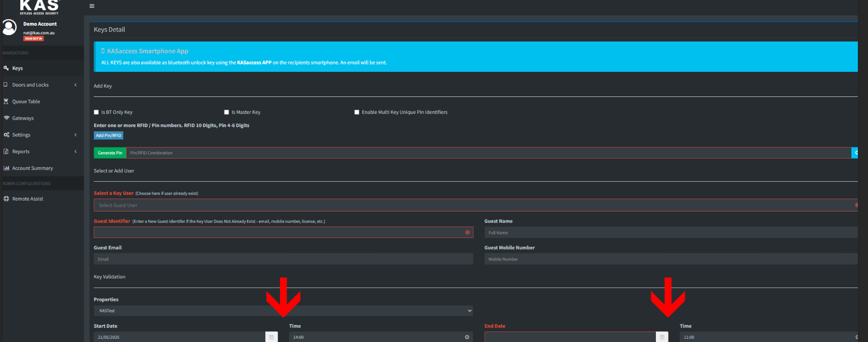868x342 pixels.
Task: Click the Settings gears icon
Action: (6, 135)
